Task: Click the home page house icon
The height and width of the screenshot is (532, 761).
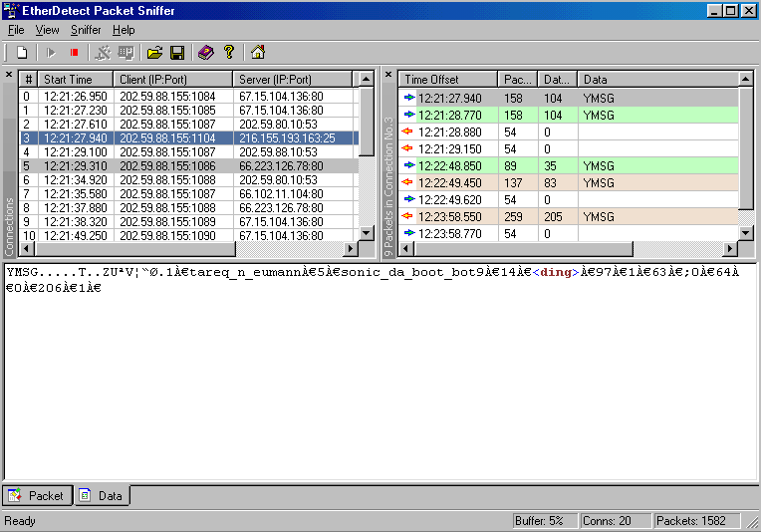Action: tap(258, 53)
